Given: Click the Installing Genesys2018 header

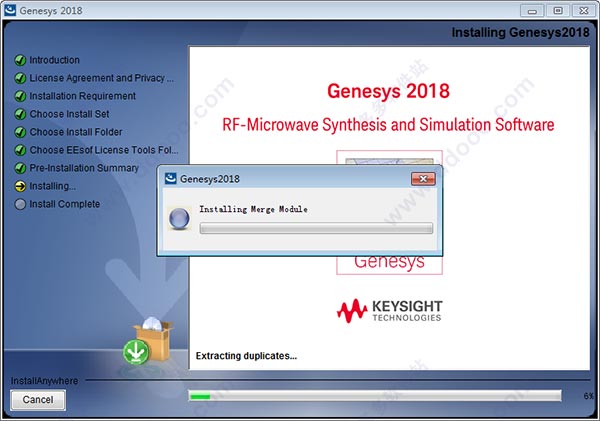Looking at the screenshot, I should tap(520, 33).
